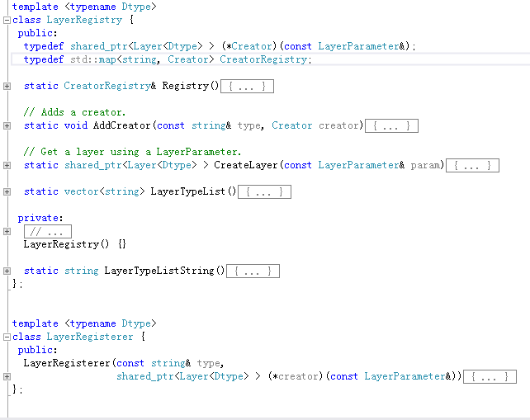Open collapsed body box after LayerTypeListString()
Viewport: 530px width, 420px height.
coord(253,271)
